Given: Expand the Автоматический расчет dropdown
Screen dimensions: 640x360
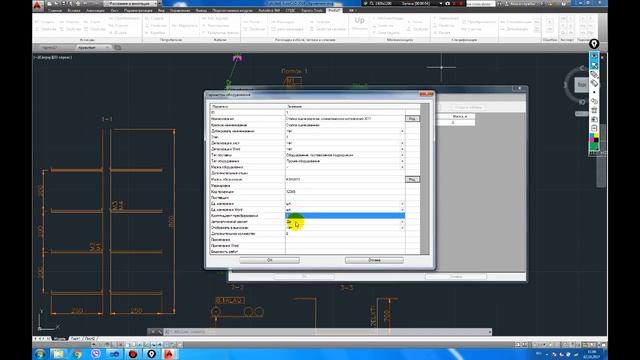Looking at the screenshot, I should click(402, 222).
